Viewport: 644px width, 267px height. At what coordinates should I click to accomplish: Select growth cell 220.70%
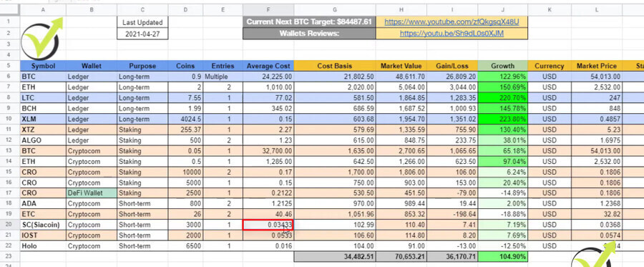point(503,98)
